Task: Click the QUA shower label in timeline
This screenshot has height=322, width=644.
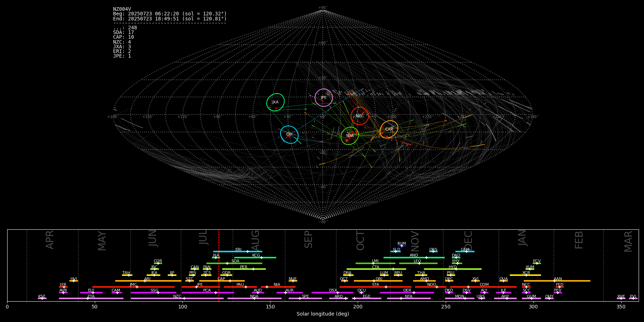Action: tap(503, 279)
